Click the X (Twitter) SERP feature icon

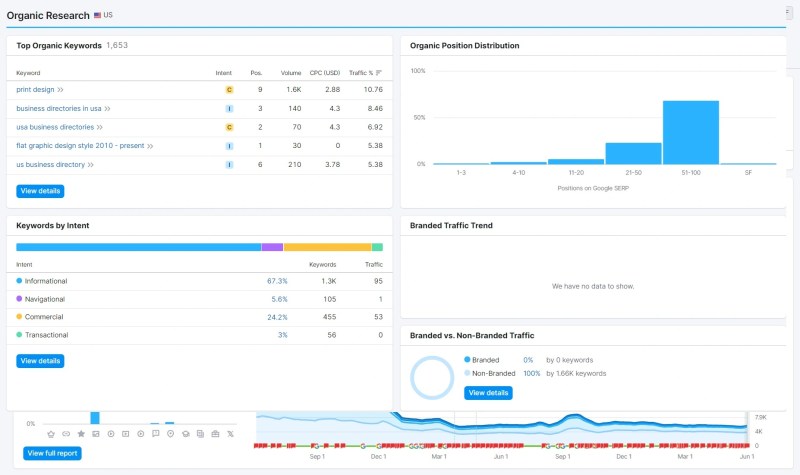coord(231,434)
